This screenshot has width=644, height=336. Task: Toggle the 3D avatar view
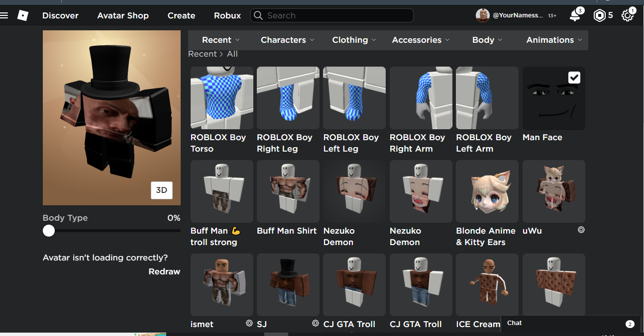pos(162,190)
